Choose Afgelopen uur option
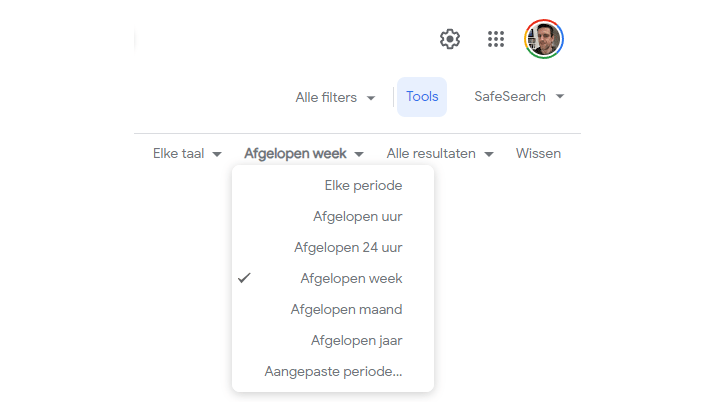Image resolution: width=715 pixels, height=402 pixels. (x=357, y=216)
